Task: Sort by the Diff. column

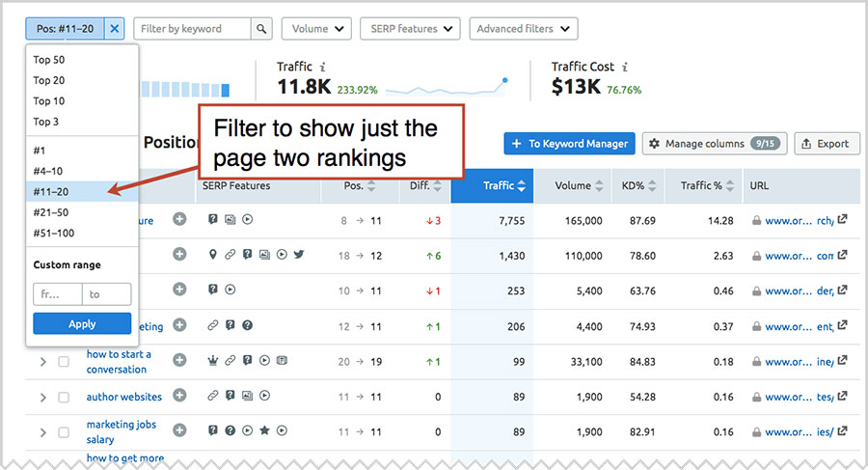Action: [x=425, y=185]
